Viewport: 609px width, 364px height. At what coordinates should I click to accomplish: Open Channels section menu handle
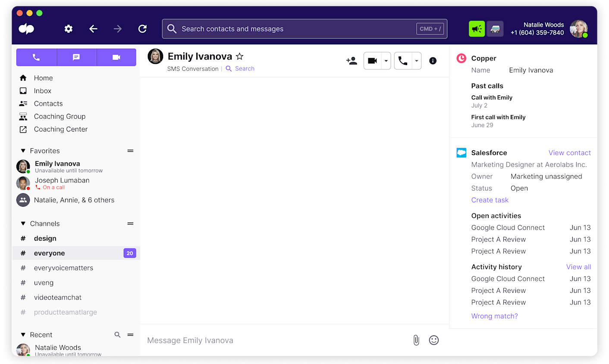(x=130, y=224)
